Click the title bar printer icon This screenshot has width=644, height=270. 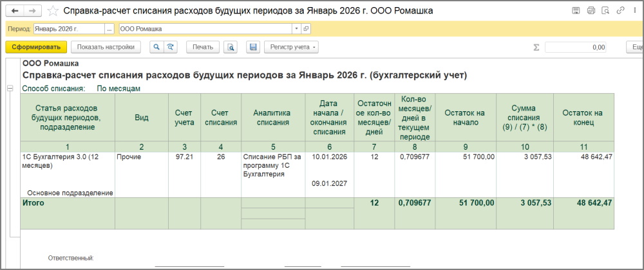click(591, 11)
